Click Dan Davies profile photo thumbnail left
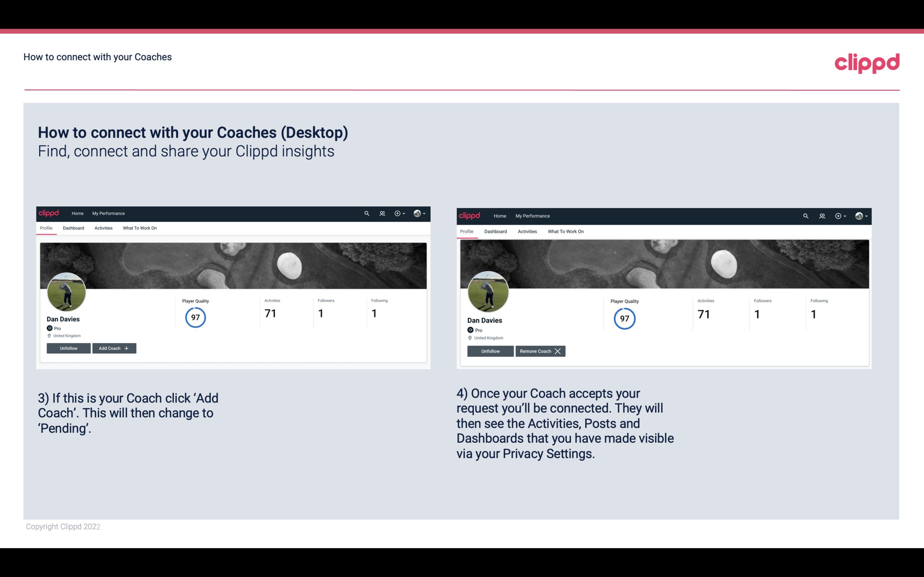Image resolution: width=924 pixels, height=577 pixels. (x=67, y=291)
